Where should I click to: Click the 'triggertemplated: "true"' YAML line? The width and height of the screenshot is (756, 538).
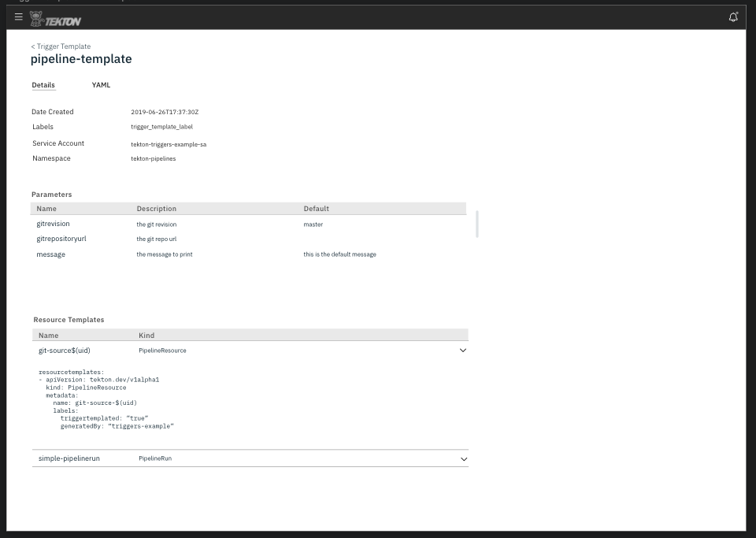[104, 418]
